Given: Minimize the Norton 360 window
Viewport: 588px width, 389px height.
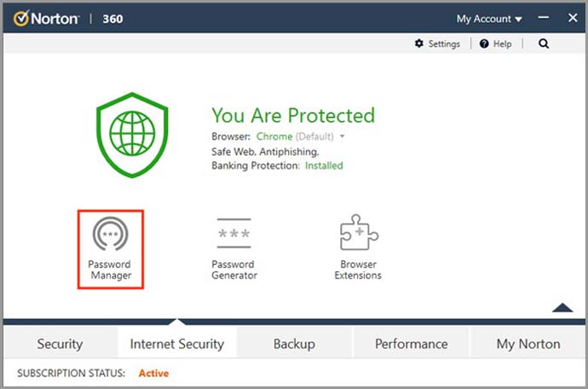Looking at the screenshot, I should [x=542, y=18].
